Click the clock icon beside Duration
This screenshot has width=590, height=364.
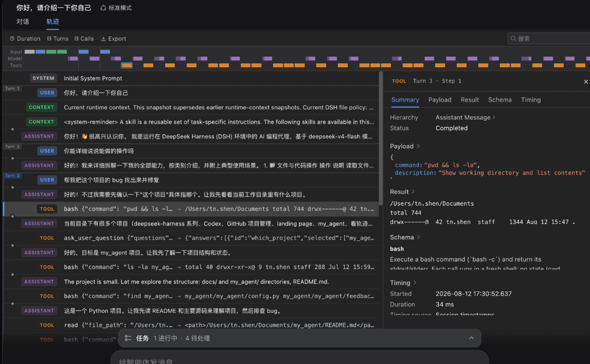tap(12, 38)
